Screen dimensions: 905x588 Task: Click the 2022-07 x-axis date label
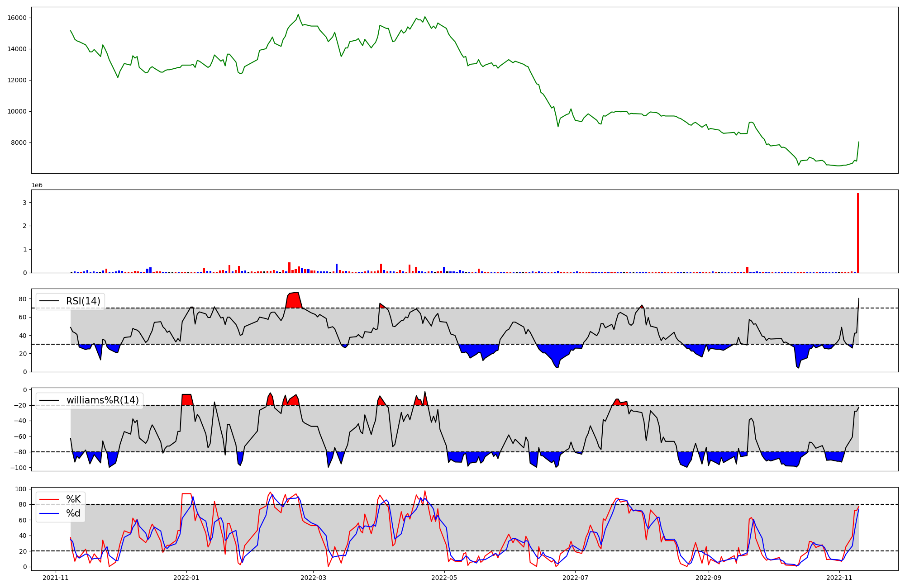[x=575, y=578]
